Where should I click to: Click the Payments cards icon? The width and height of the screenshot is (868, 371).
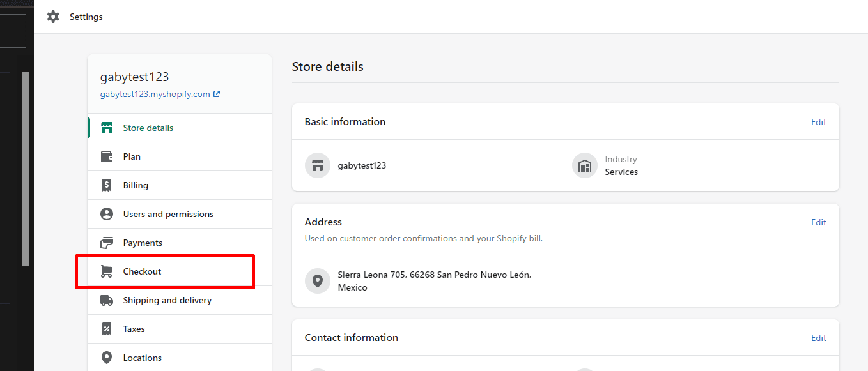coord(107,243)
